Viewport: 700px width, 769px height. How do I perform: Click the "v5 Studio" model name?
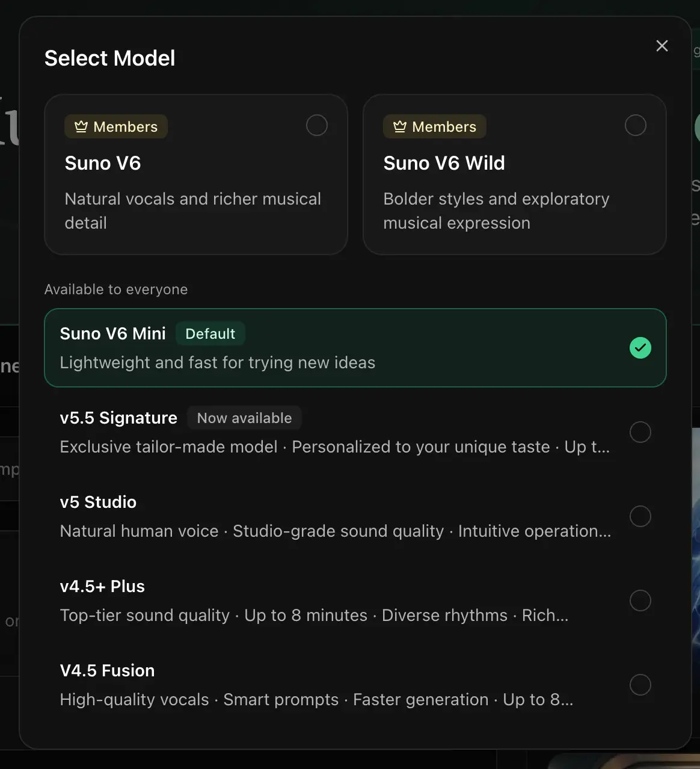(x=98, y=502)
